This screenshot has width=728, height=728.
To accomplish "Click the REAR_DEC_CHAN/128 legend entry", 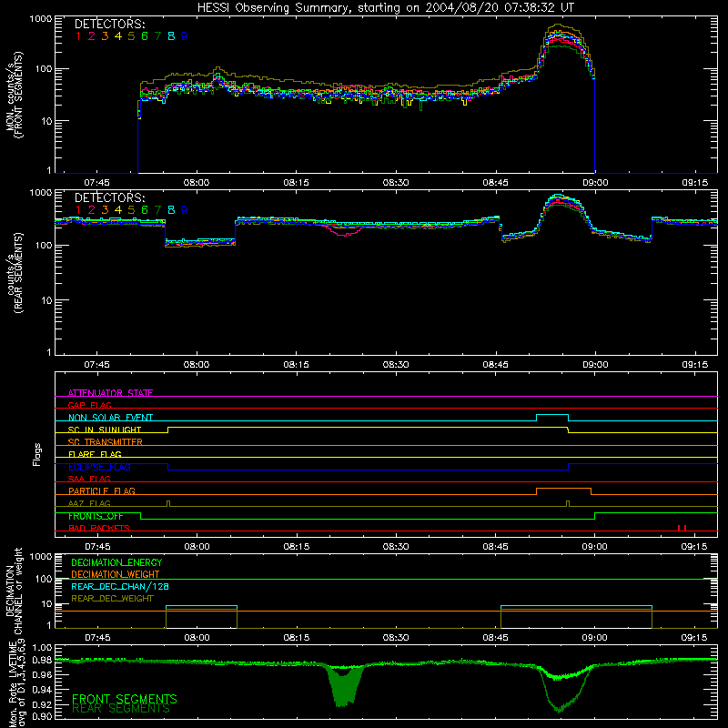I will click(120, 586).
